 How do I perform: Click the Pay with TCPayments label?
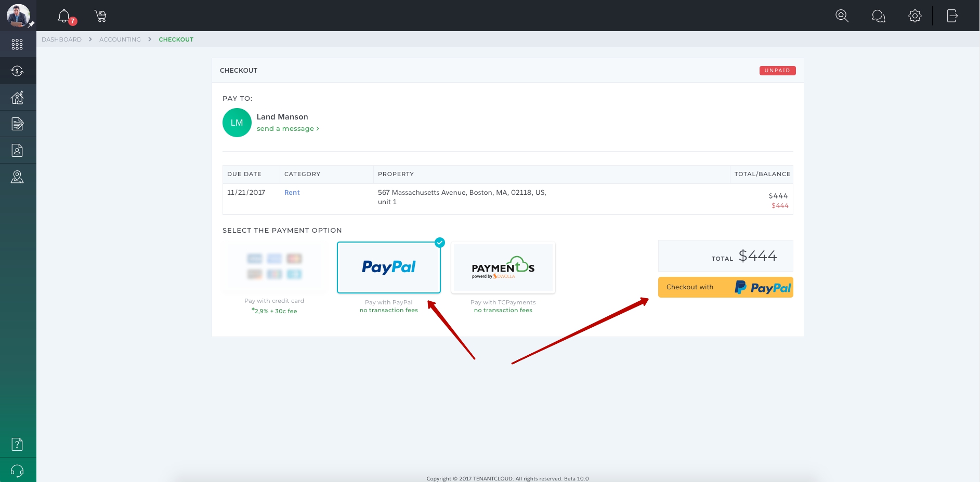click(x=503, y=302)
